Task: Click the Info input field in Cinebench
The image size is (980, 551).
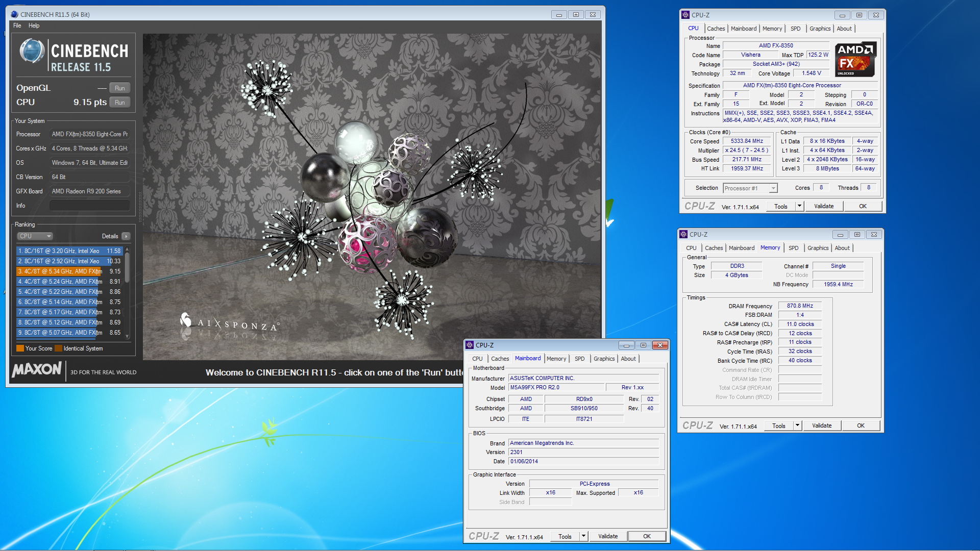Action: (89, 206)
